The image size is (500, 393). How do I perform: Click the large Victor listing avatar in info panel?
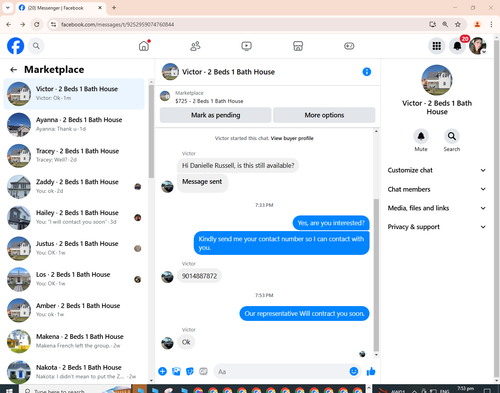click(437, 80)
